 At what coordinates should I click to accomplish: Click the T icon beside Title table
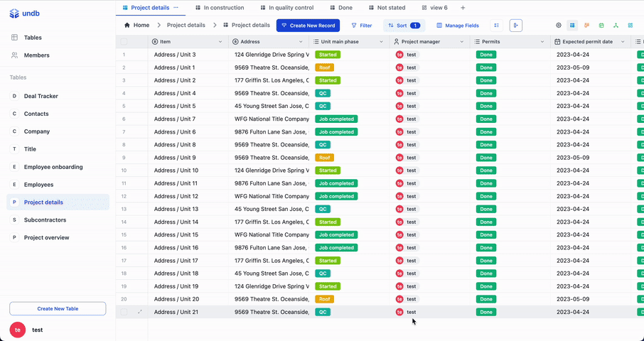coord(14,149)
